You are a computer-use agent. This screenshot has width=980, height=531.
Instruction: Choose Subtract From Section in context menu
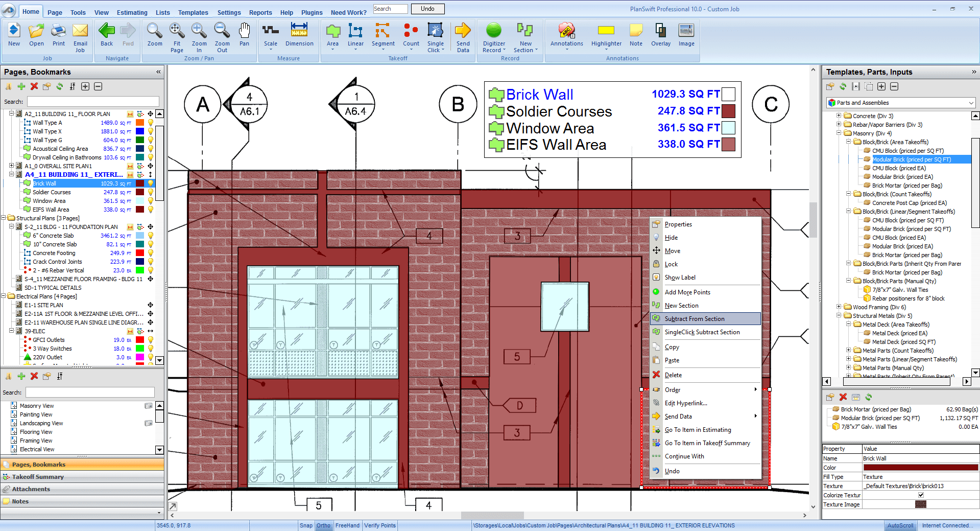(x=695, y=318)
